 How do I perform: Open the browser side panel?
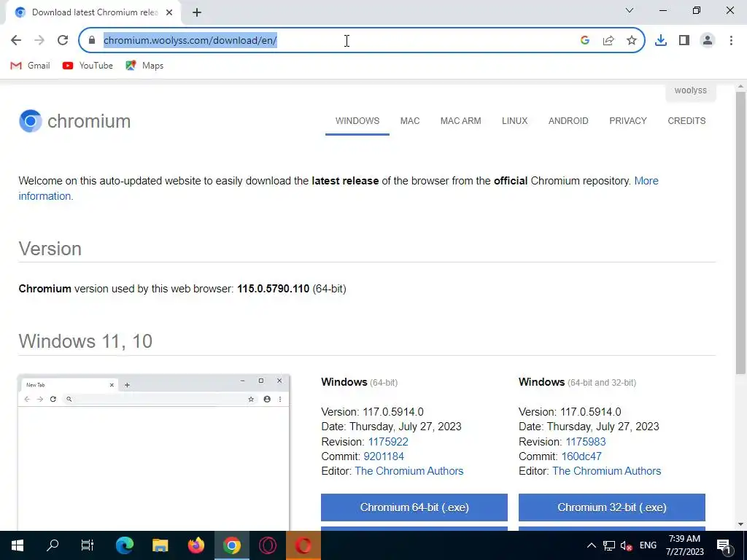(x=684, y=40)
